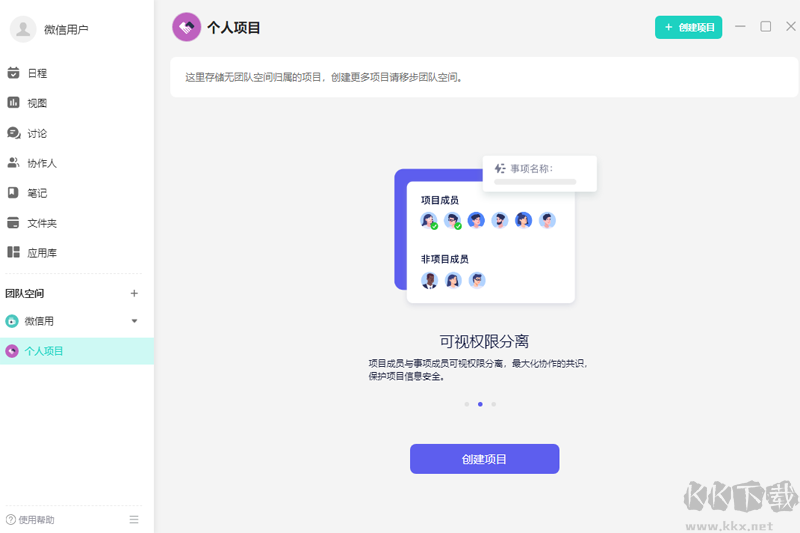
Task: Click the 个人项目 page title
Action: pyautogui.click(x=234, y=28)
